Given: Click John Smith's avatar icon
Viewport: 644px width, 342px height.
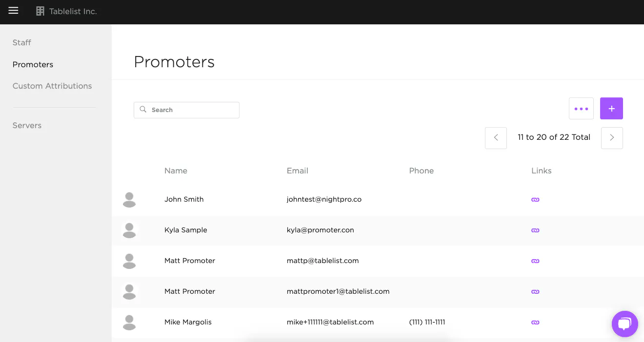Looking at the screenshot, I should (x=129, y=200).
